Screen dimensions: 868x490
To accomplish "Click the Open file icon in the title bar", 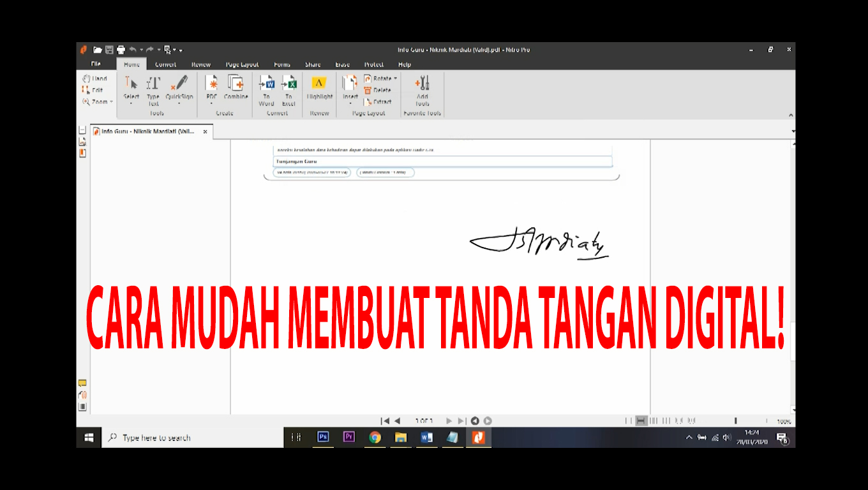I will [x=98, y=50].
